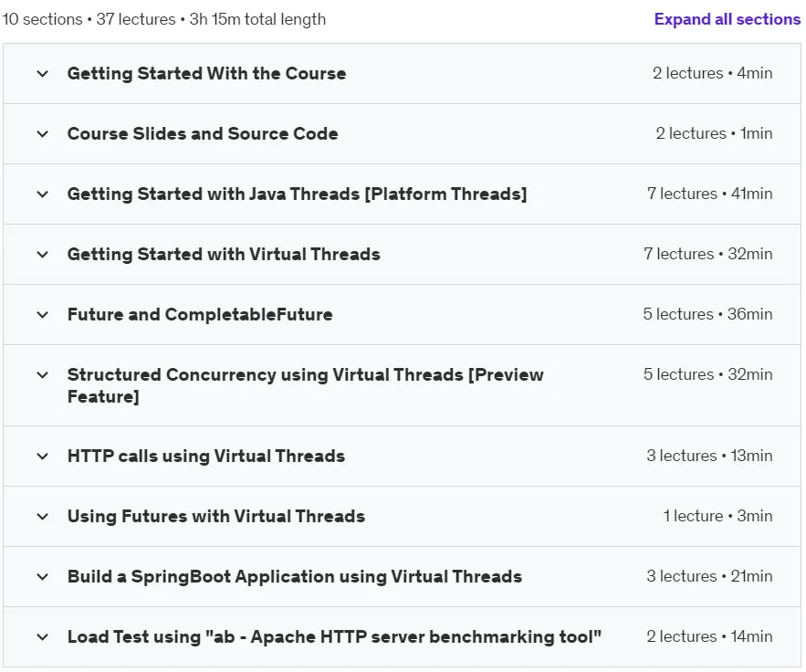The image size is (806, 672).
Task: Select HTTP calls using Virtual Threads title
Action: (x=206, y=456)
